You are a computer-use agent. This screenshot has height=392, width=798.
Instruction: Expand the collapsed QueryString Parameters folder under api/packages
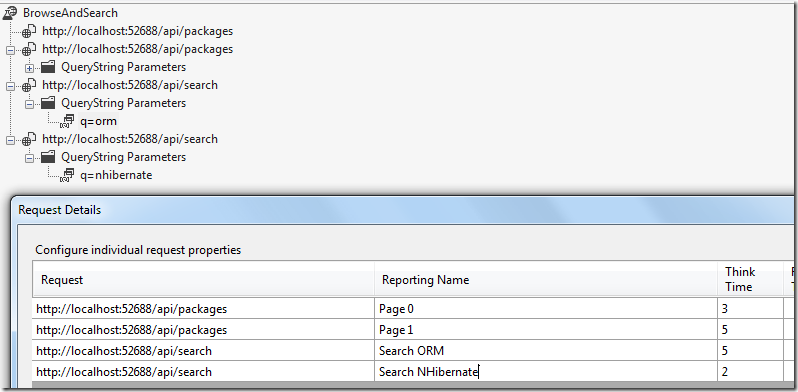[x=30, y=68]
